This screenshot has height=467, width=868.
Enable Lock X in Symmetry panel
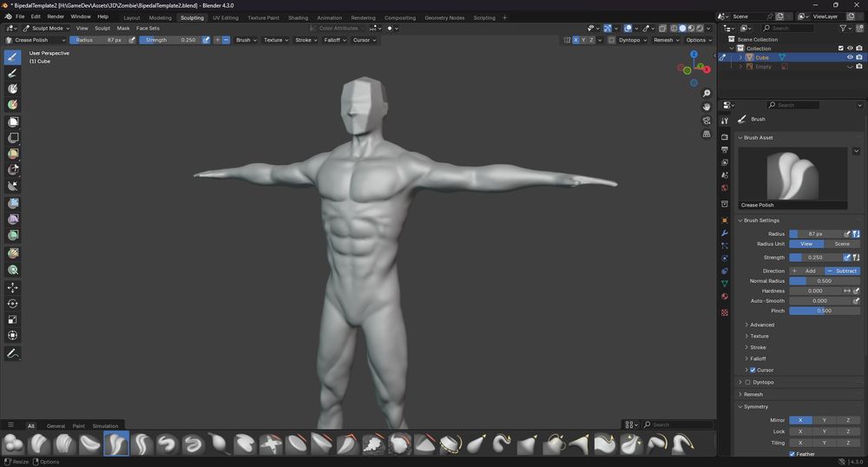point(800,431)
